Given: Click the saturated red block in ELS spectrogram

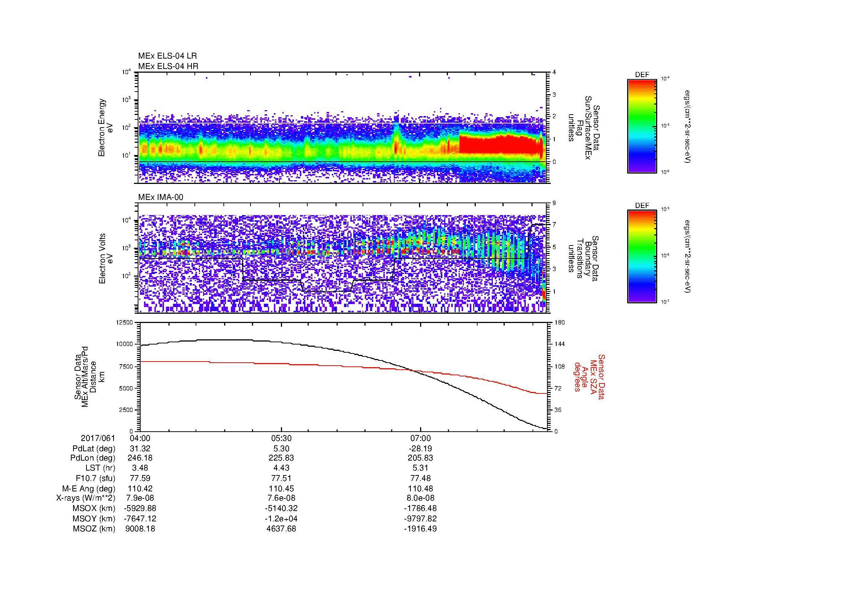Looking at the screenshot, I should tap(499, 144).
